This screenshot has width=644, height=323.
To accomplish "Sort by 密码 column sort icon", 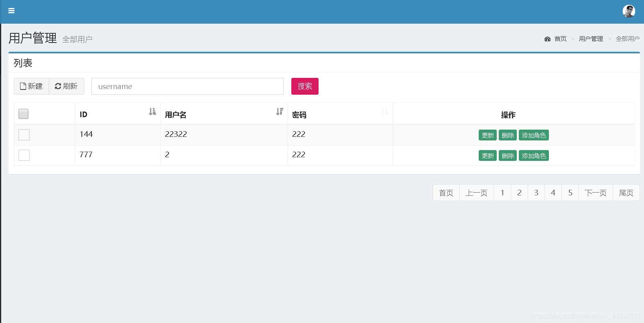I will coord(384,112).
